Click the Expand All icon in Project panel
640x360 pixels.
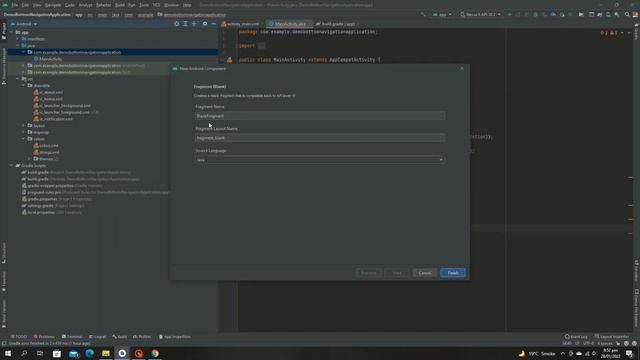coord(185,24)
